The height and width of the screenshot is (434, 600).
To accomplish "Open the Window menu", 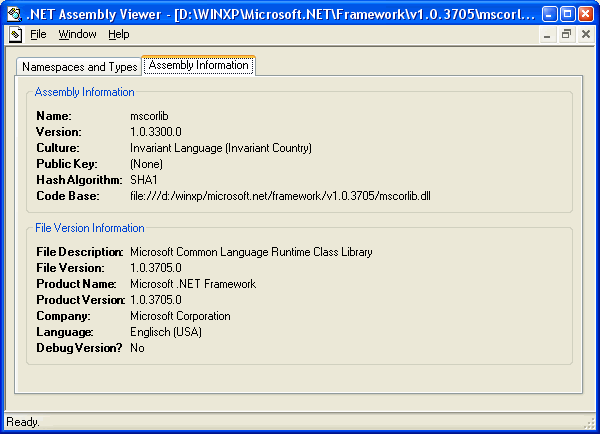I will pos(77,34).
